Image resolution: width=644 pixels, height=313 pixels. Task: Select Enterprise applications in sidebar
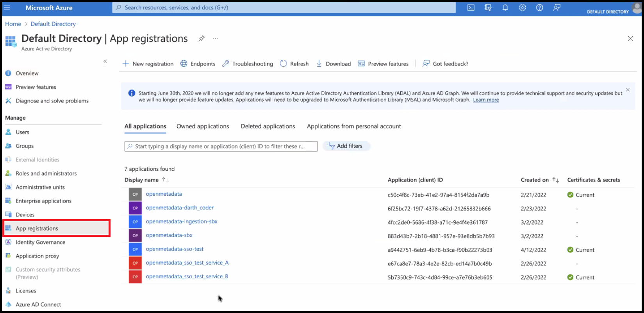tap(43, 201)
